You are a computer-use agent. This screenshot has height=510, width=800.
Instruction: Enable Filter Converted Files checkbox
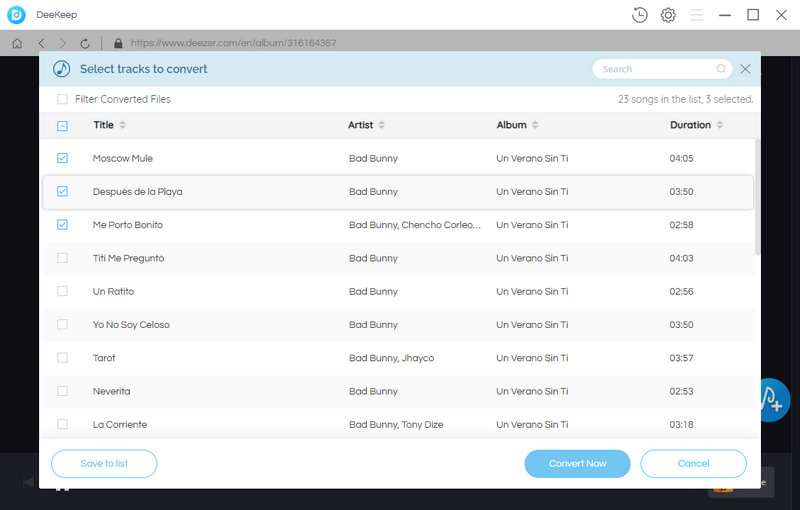[62, 99]
